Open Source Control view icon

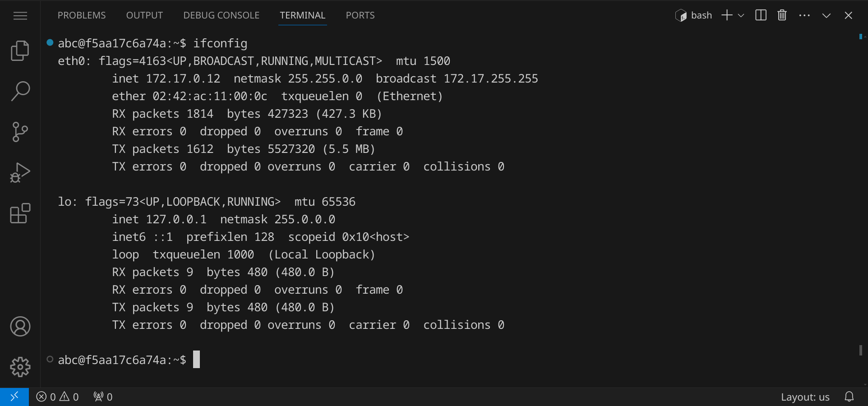[x=20, y=132]
